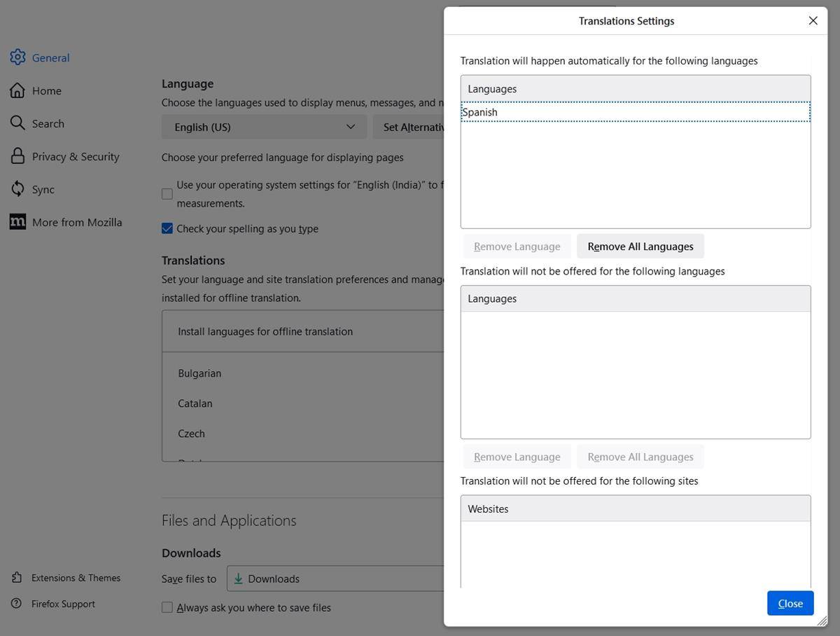Image resolution: width=840 pixels, height=636 pixels.
Task: Open the Privacy & Security label
Action: 76,157
